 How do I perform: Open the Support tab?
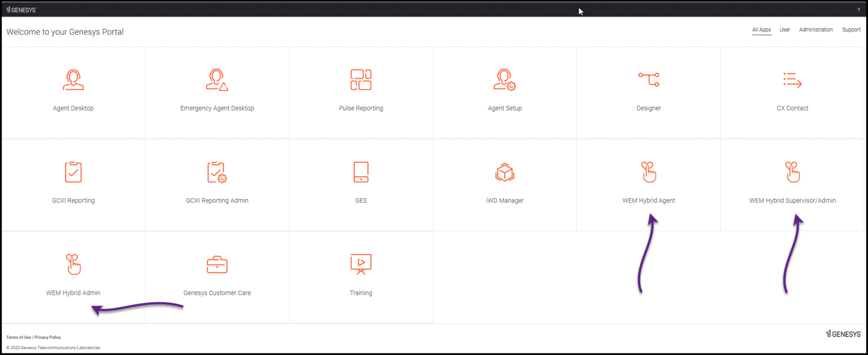click(x=851, y=30)
